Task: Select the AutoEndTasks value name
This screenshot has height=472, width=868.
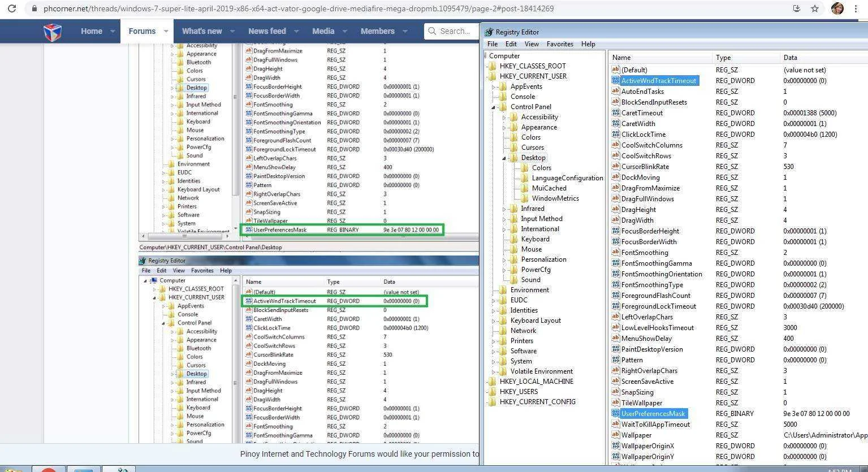Action: 642,91
